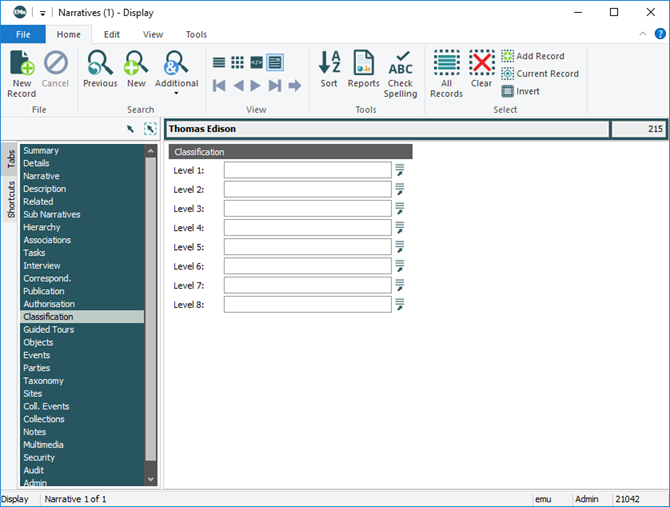
Task: Click the Clear selection icon
Action: pyautogui.click(x=481, y=66)
